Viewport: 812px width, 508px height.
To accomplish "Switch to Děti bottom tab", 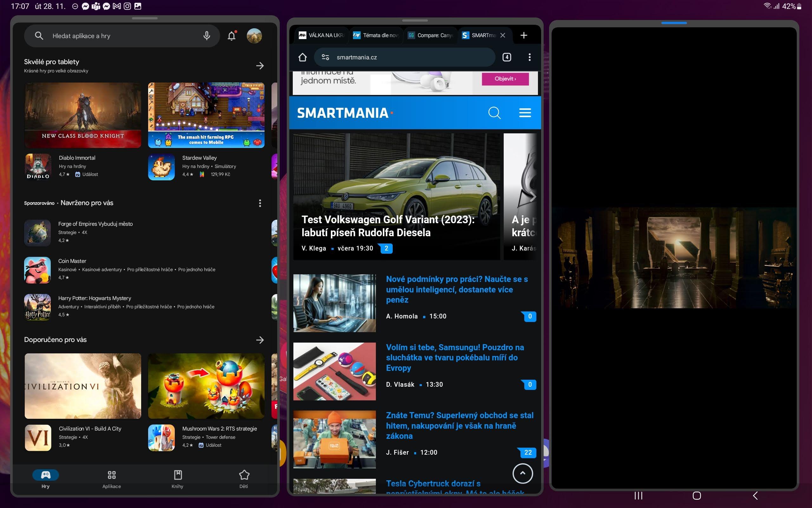I will pyautogui.click(x=244, y=479).
